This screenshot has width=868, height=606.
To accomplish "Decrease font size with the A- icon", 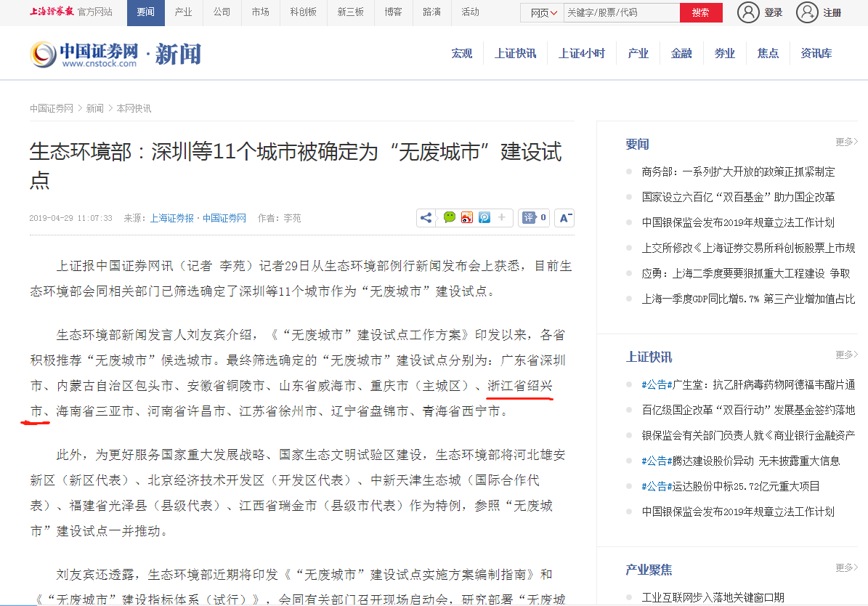I will pos(564,217).
